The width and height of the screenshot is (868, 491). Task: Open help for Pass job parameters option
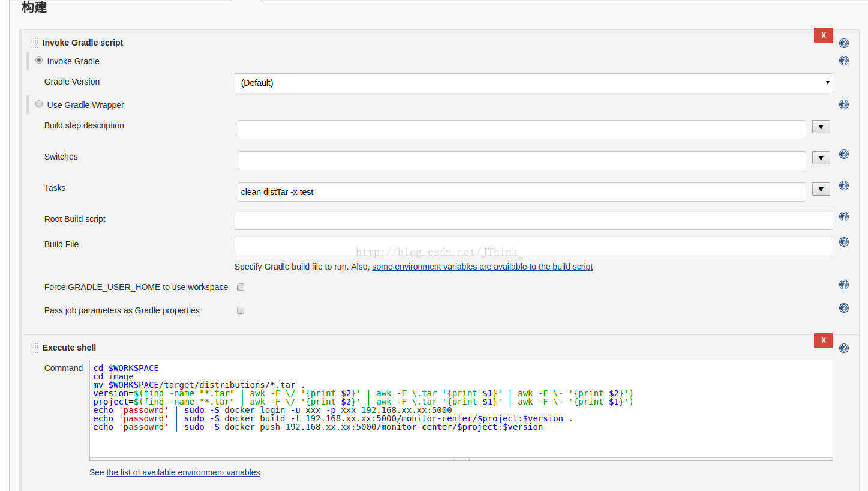[x=844, y=308]
